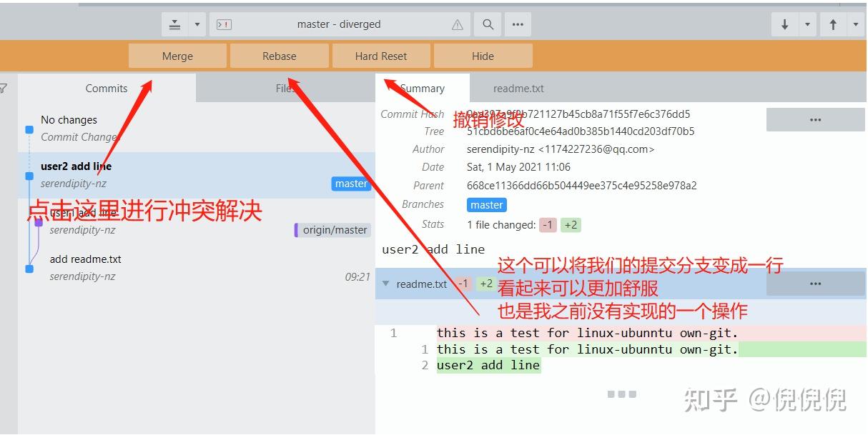Switch to the Files tab
This screenshot has height=435, width=868.
(x=285, y=88)
